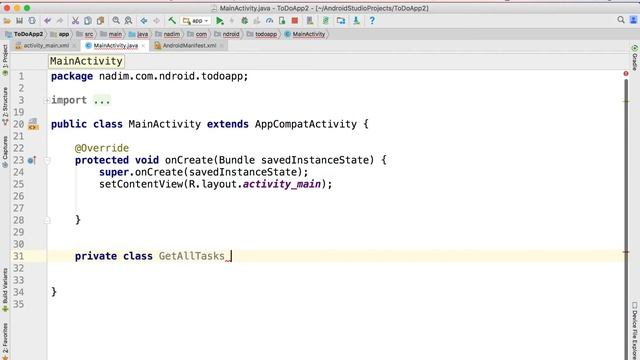Viewport: 640px width, 360px height.
Task: Click the MainActivity breadcrumb item
Action: point(305,34)
